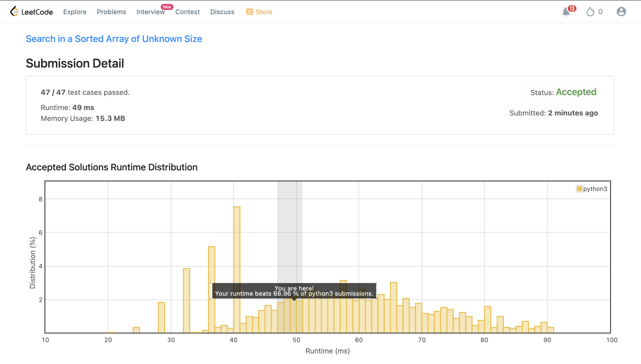Toggle python3 legend series

(x=591, y=189)
